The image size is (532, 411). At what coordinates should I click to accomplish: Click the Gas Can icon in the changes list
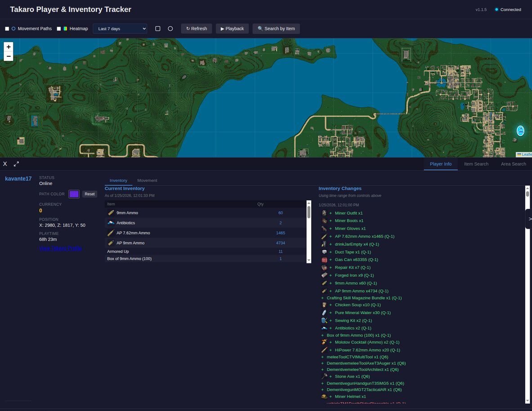pos(324,259)
